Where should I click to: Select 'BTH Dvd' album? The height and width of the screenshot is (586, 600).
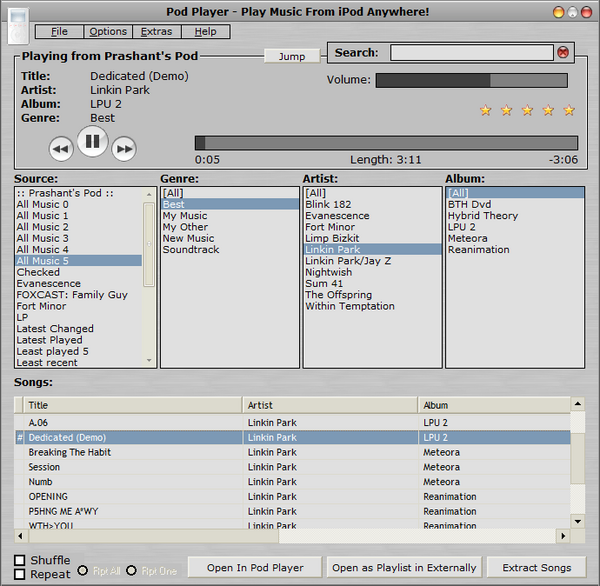[515, 204]
